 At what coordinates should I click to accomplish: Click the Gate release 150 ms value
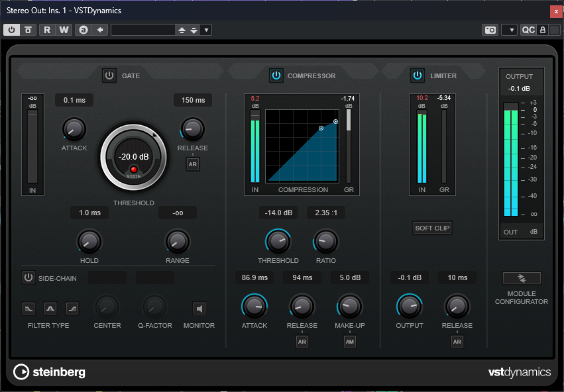[193, 100]
